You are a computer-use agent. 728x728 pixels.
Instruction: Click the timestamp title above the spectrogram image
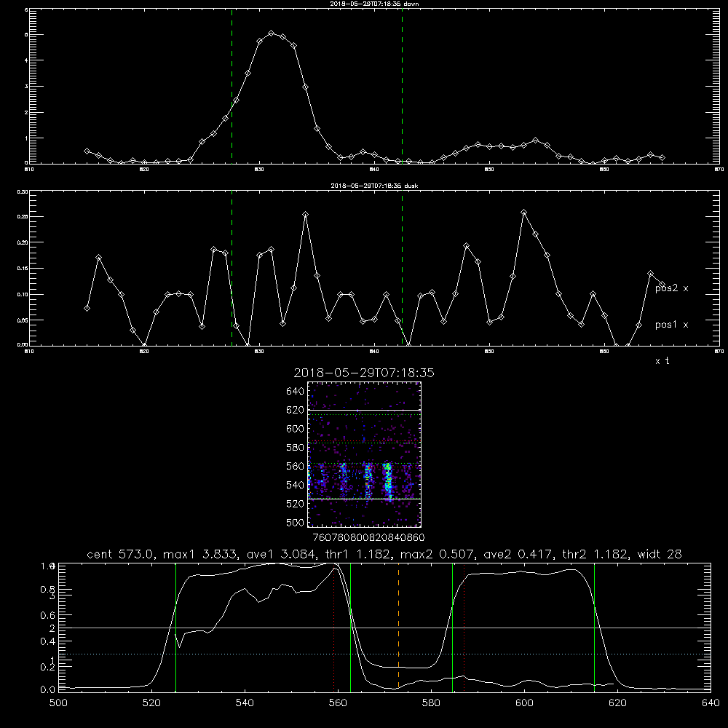click(364, 373)
